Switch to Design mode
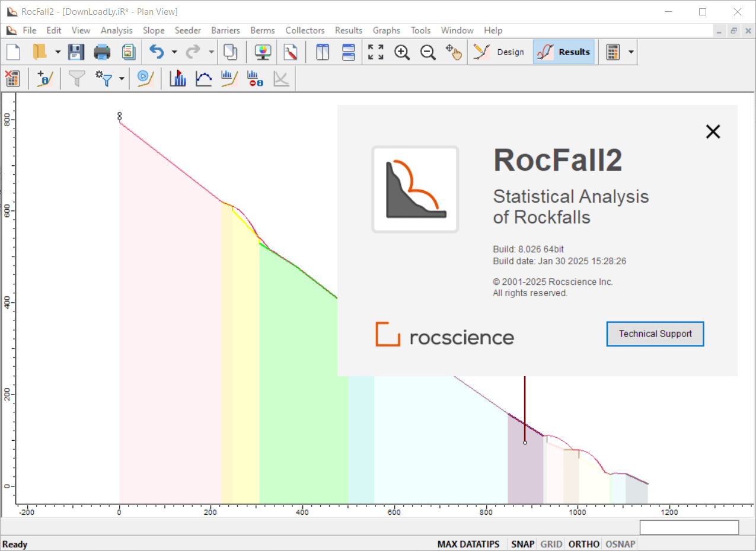This screenshot has width=756, height=551. [x=500, y=52]
